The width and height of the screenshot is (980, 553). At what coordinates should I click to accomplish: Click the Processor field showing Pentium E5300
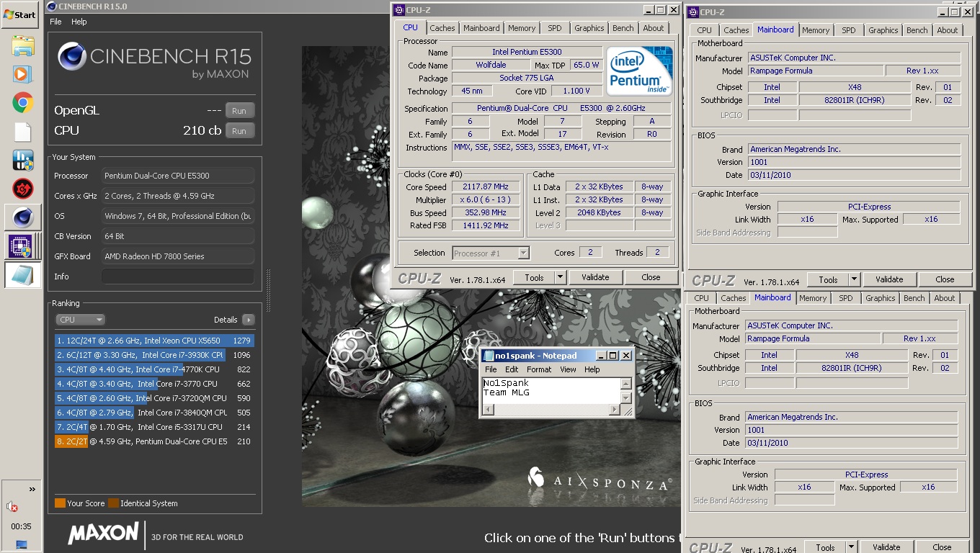click(x=178, y=176)
